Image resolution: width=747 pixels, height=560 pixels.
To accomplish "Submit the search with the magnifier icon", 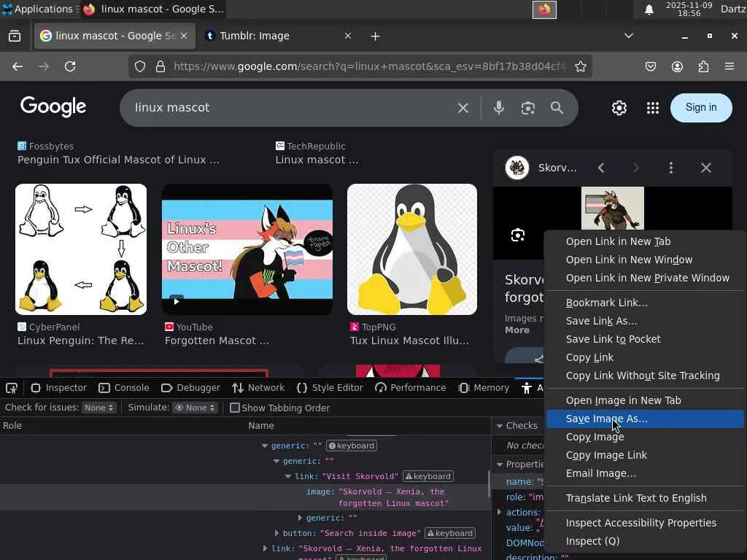I will (557, 108).
